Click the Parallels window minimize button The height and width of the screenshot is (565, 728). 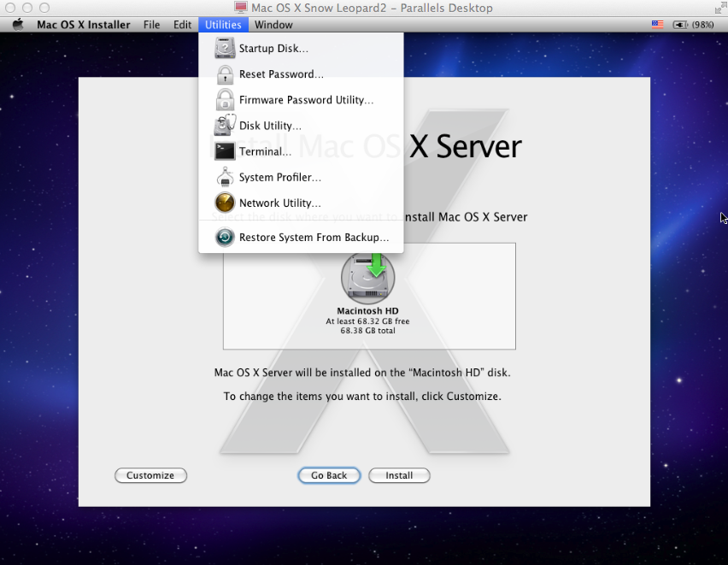pyautogui.click(x=27, y=8)
